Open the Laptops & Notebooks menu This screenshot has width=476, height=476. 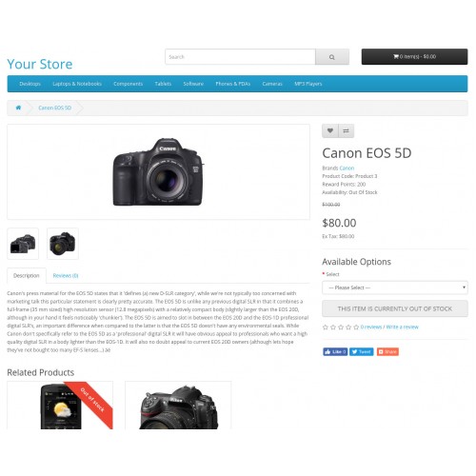coord(77,84)
